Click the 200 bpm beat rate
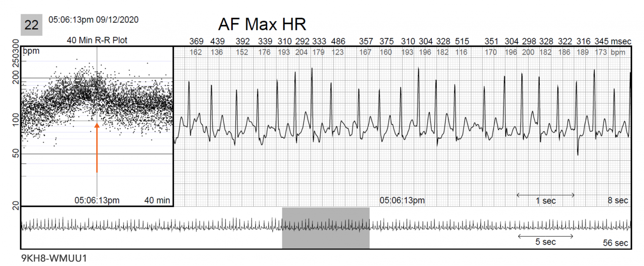The image size is (644, 266). click(528, 52)
